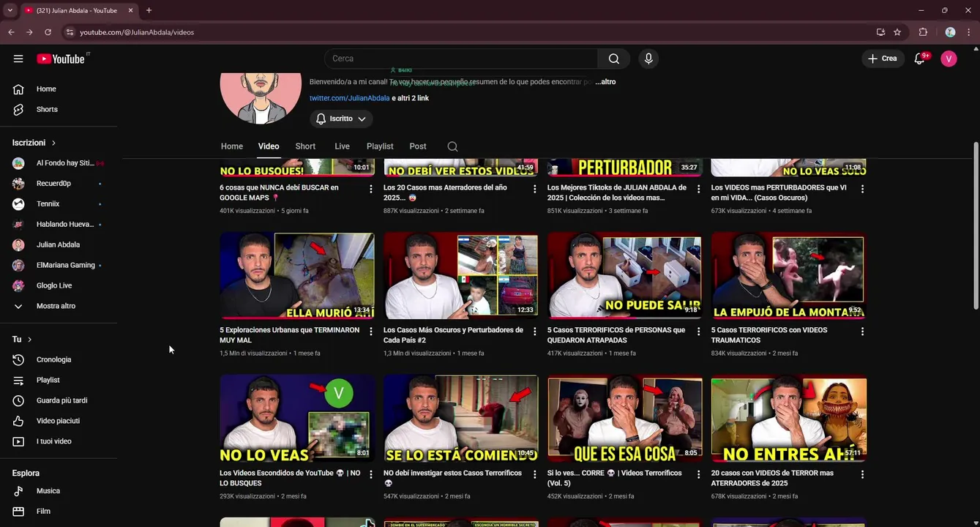The width and height of the screenshot is (980, 527).
Task: Open Julian Abdala subscription in sidebar
Action: point(59,244)
